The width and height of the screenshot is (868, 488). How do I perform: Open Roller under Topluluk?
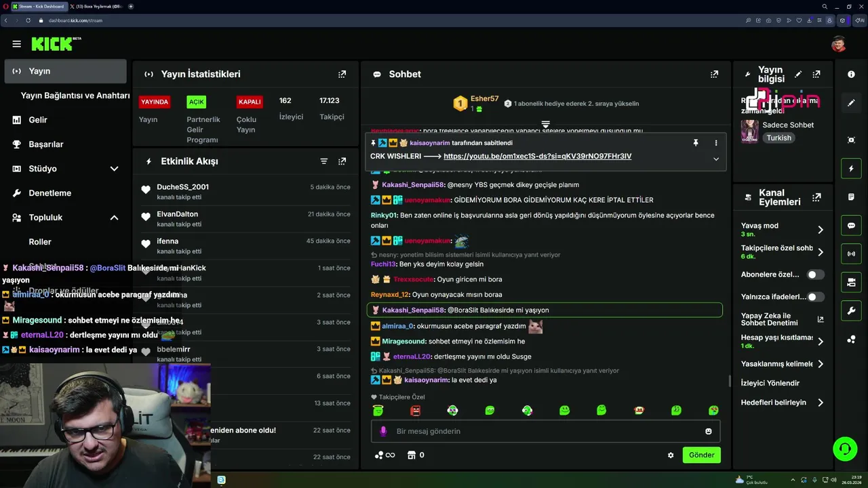(x=40, y=242)
